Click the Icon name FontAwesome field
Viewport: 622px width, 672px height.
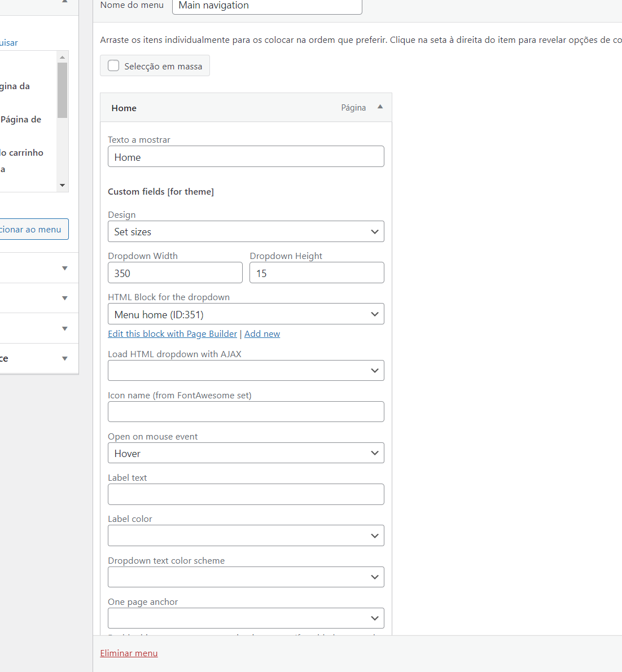[246, 412]
